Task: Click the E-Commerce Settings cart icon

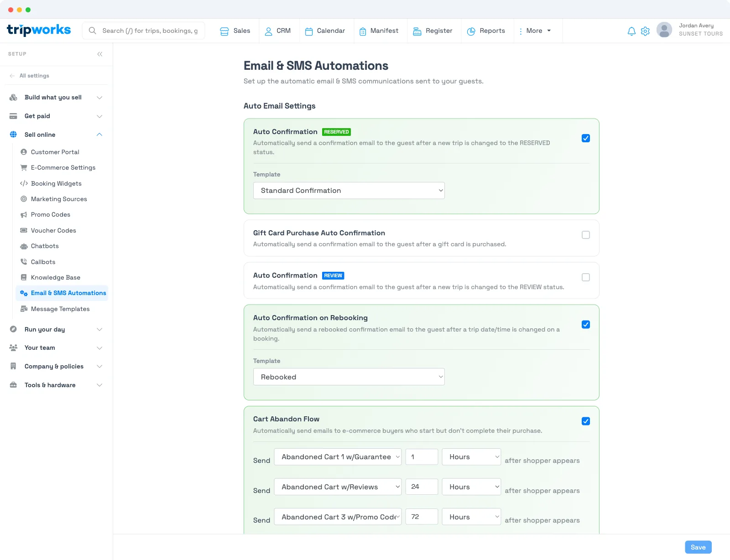Action: 24,167
